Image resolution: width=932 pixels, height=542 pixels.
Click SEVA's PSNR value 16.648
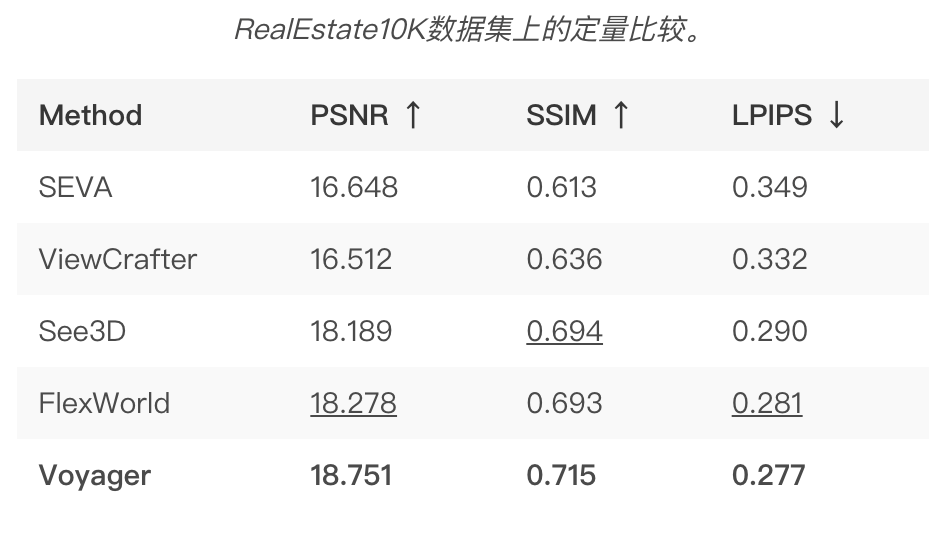(354, 187)
